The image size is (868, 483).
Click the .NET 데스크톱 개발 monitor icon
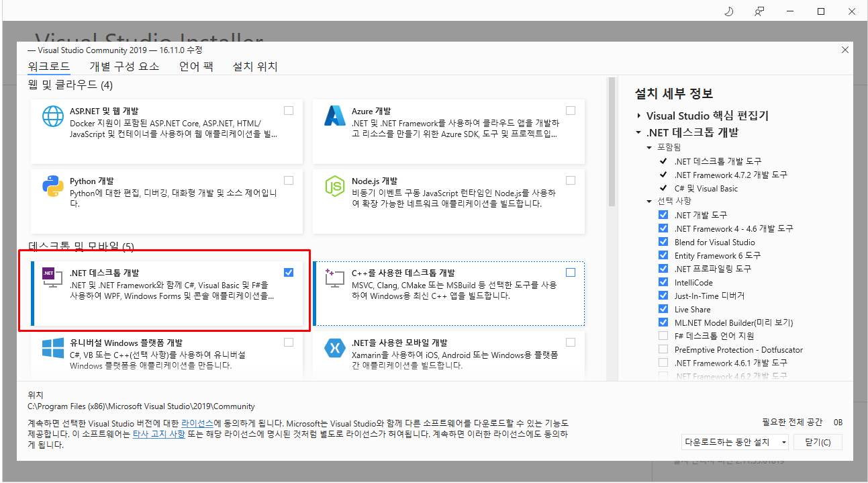[53, 279]
